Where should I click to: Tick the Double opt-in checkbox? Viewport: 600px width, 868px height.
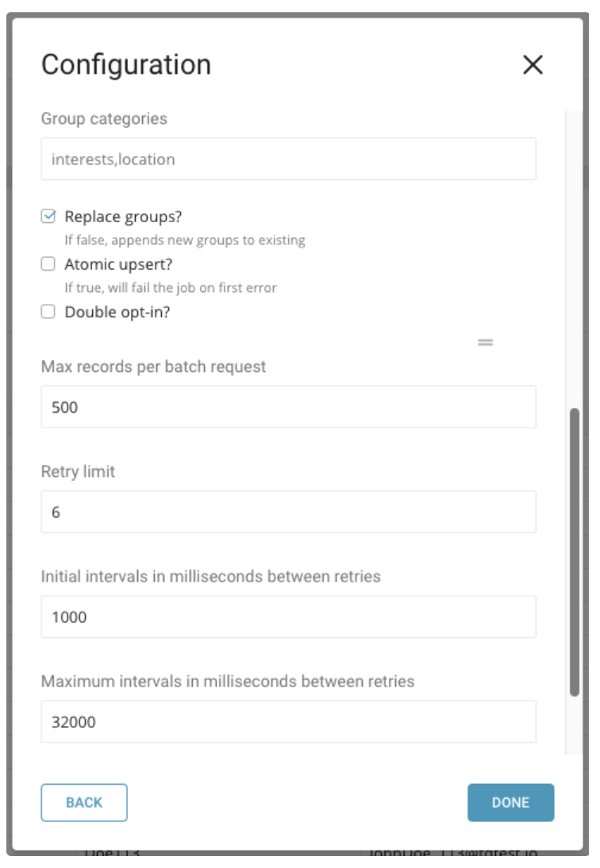pyautogui.click(x=48, y=312)
